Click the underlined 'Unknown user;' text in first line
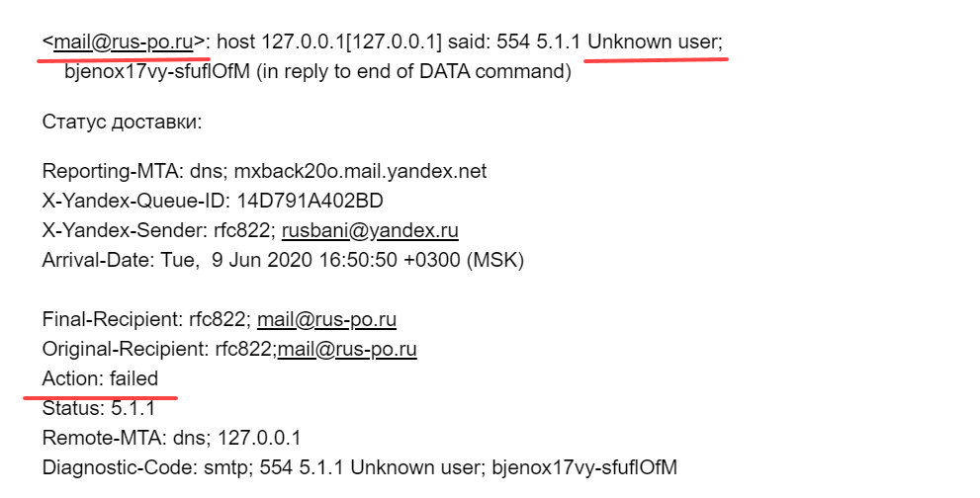The width and height of the screenshot is (980, 498). click(656, 41)
